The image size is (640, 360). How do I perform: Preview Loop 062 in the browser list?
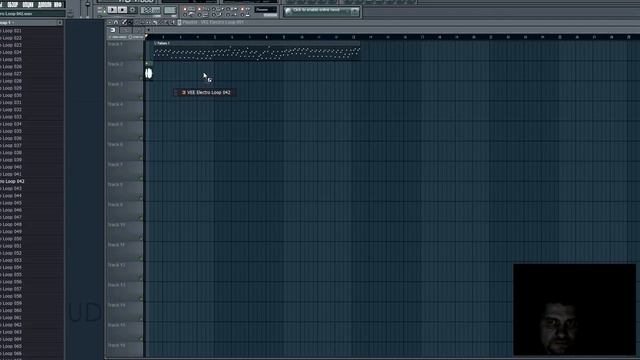click(11, 325)
